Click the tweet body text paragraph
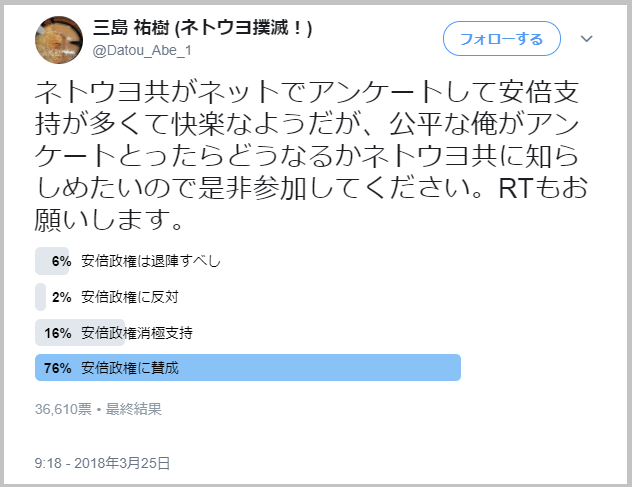This screenshot has width=632, height=487. (x=311, y=156)
